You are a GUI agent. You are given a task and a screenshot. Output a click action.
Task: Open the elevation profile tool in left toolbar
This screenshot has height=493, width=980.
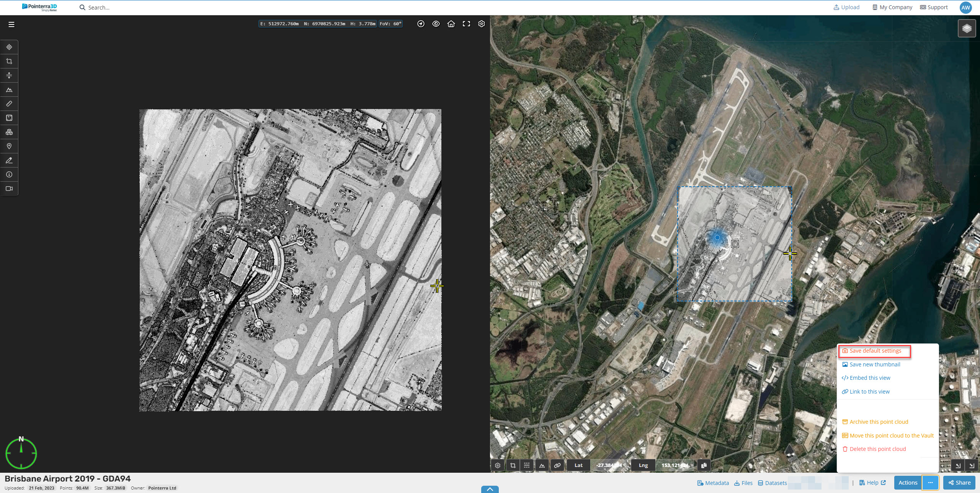9,89
